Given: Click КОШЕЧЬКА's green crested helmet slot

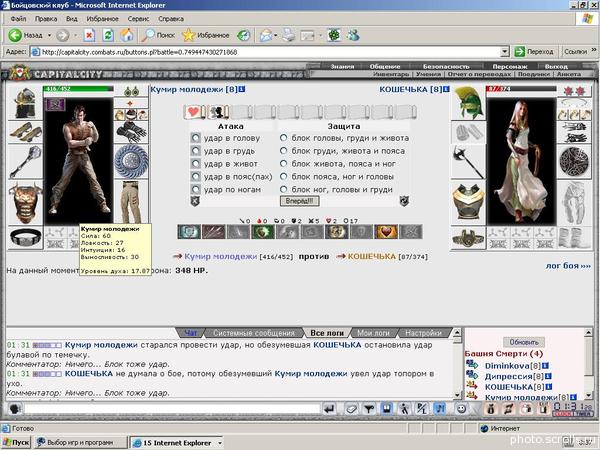Looking at the screenshot, I should coord(468,103).
